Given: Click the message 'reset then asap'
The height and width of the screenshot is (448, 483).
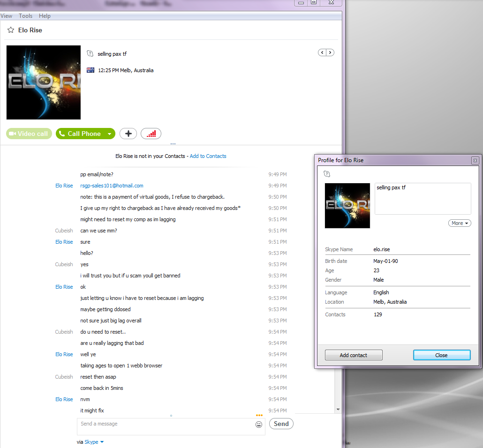Looking at the screenshot, I should 98,377.
